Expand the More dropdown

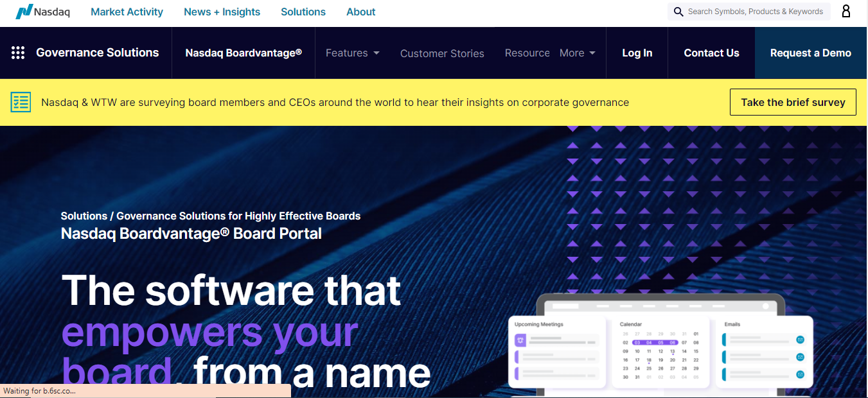577,53
